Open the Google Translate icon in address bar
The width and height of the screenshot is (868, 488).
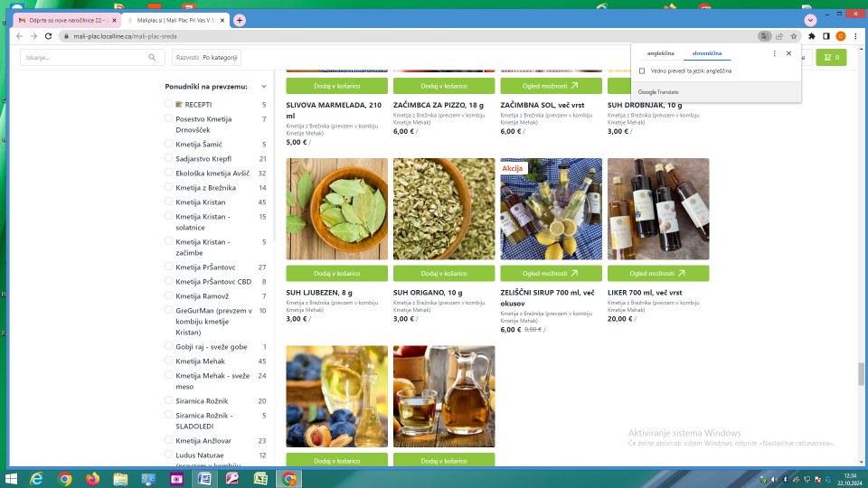pyautogui.click(x=765, y=36)
